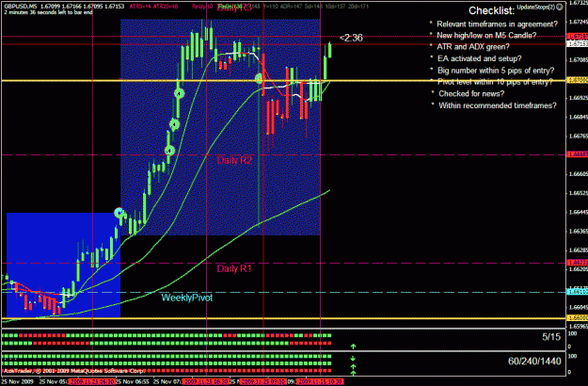The width and height of the screenshot is (588, 386).
Task: Click the lower yellow price tag near the scale bottom
Action: (x=577, y=318)
